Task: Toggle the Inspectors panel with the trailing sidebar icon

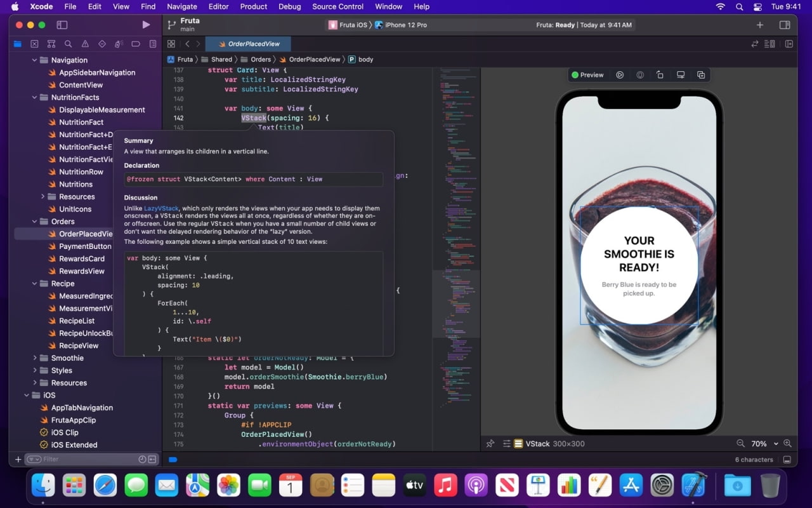Action: [785, 25]
